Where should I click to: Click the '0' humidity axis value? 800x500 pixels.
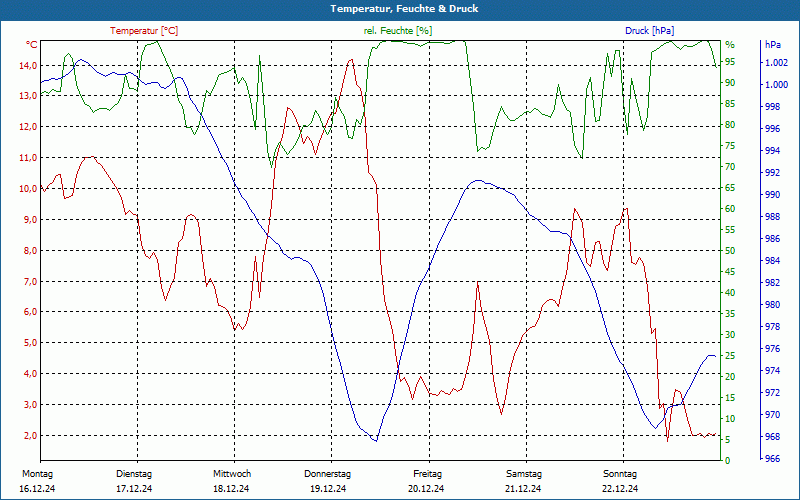[x=728, y=460]
